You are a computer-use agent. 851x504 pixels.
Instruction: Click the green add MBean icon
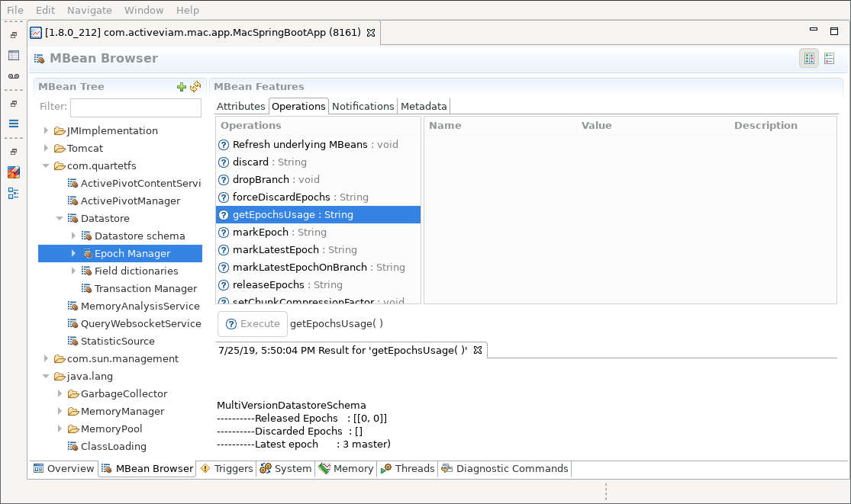[182, 87]
